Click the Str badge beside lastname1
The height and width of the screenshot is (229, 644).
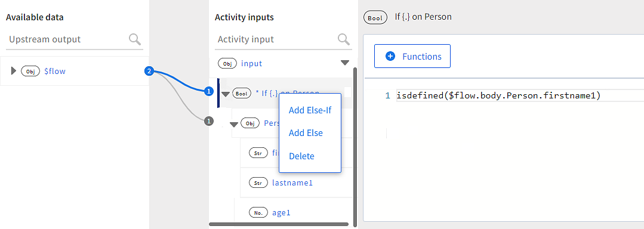point(258,183)
